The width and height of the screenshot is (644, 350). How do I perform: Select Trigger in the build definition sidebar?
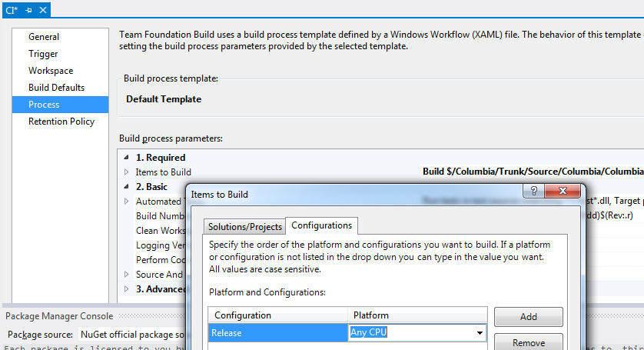43,54
